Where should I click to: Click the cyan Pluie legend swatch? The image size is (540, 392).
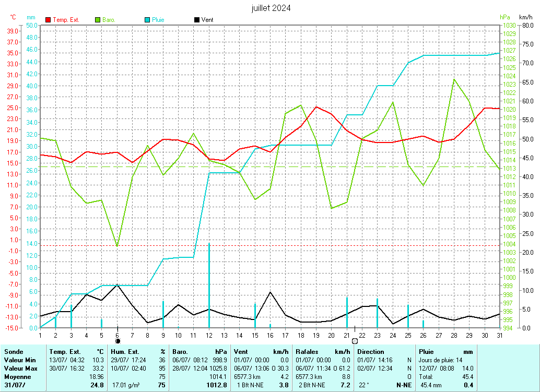tap(148, 20)
